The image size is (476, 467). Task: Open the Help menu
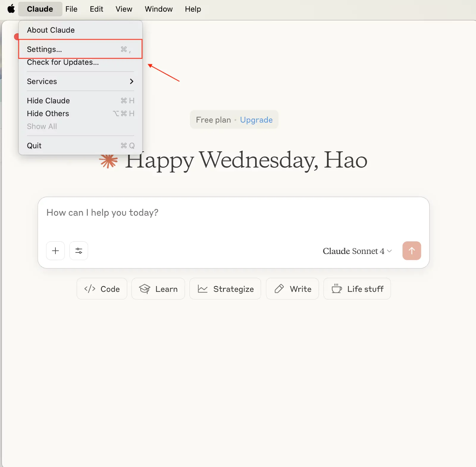pyautogui.click(x=193, y=9)
